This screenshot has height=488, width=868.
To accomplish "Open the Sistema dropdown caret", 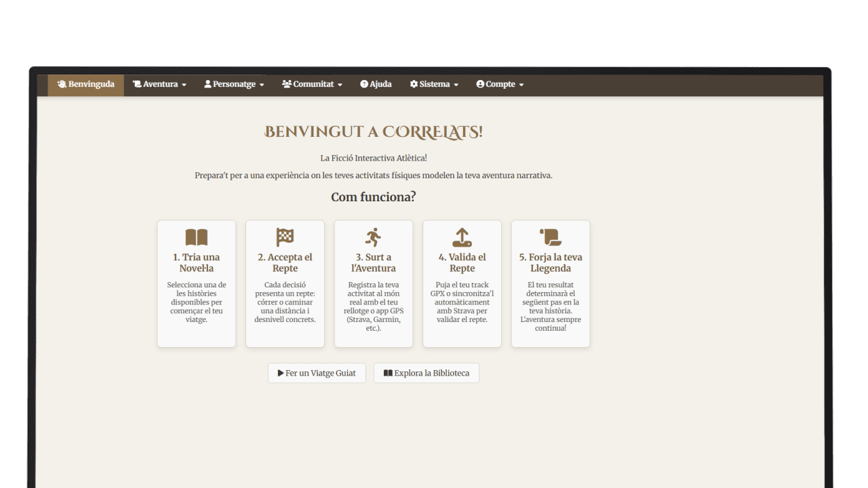I will click(456, 85).
